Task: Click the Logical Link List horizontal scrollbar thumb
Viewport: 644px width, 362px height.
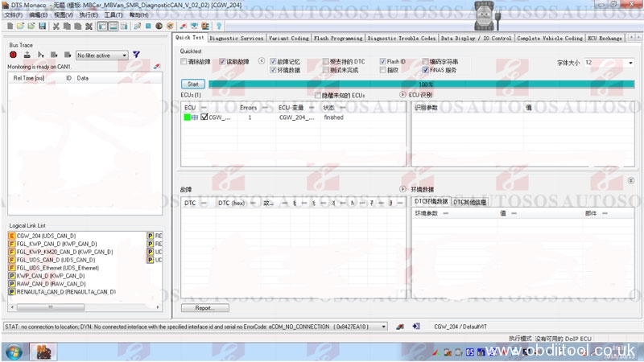Action: [x=51, y=307]
